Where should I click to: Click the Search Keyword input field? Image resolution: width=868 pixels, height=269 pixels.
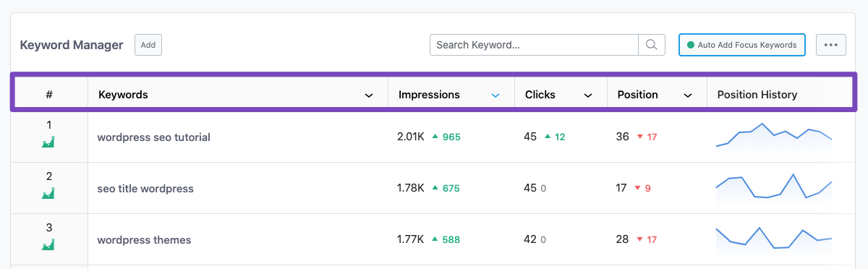534,45
